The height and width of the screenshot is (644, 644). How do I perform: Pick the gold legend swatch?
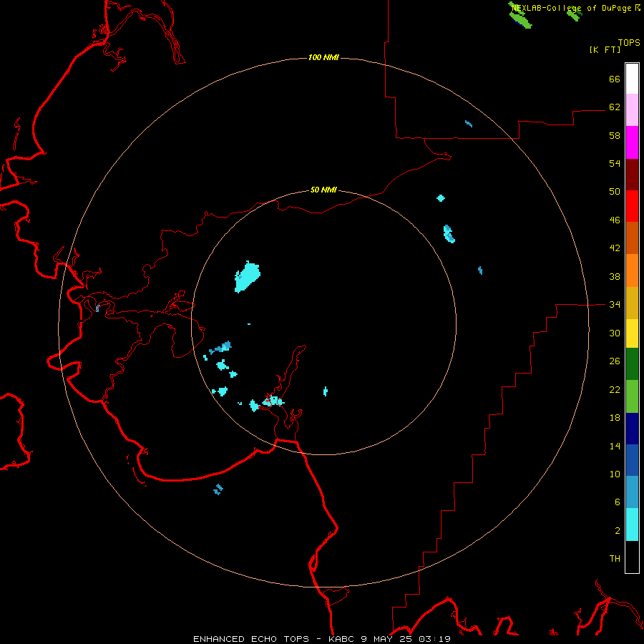pyautogui.click(x=632, y=303)
